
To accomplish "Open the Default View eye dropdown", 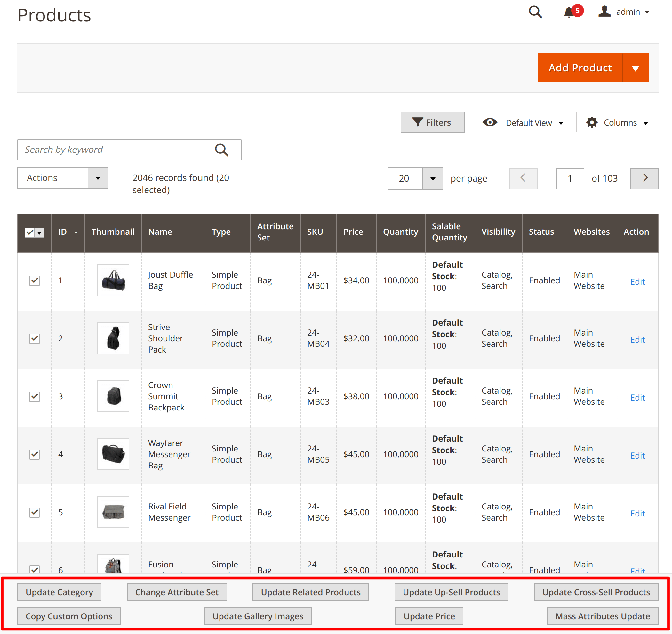I will click(x=523, y=122).
